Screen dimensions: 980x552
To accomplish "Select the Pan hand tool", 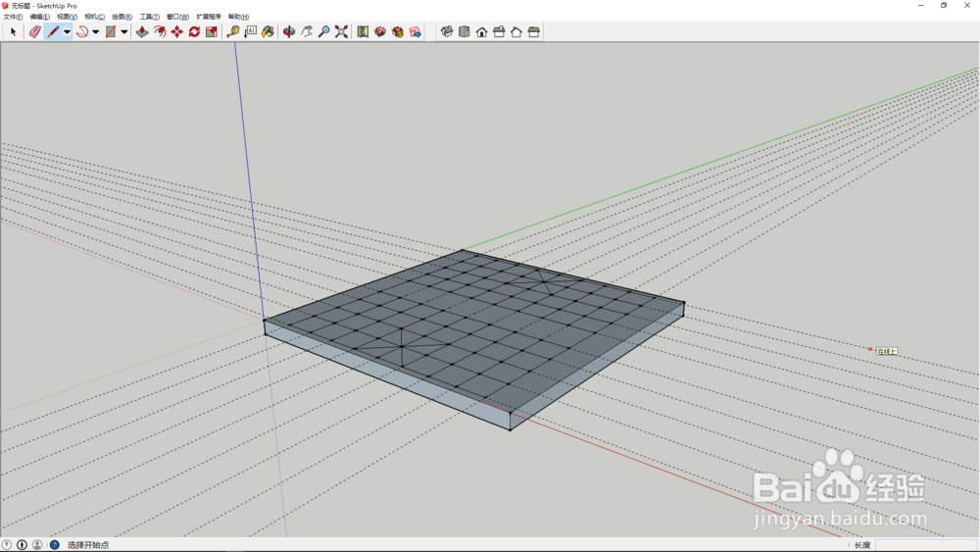I will tap(306, 32).
